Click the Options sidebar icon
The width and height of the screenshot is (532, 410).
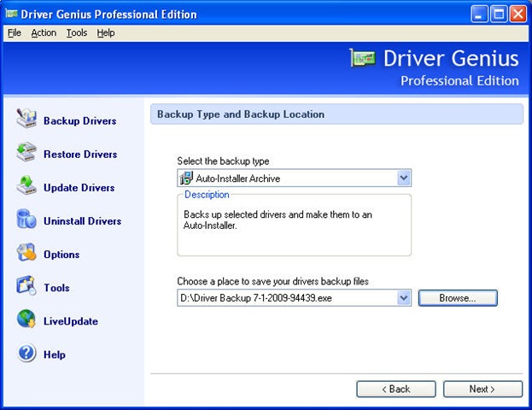(26, 252)
